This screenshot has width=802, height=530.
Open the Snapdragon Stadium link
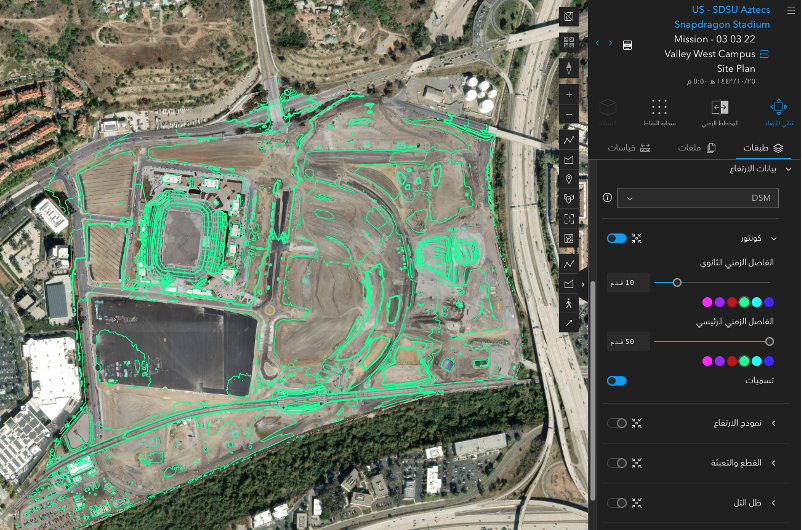click(x=722, y=25)
